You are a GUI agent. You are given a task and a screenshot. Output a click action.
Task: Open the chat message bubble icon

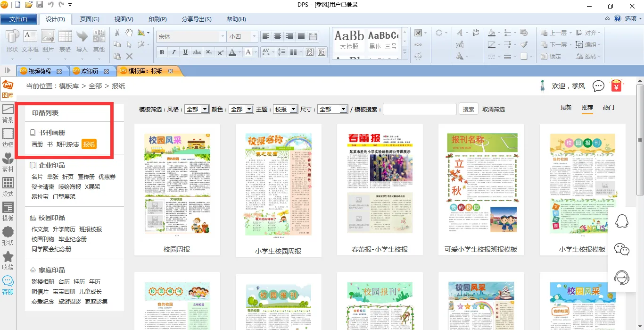coord(598,86)
